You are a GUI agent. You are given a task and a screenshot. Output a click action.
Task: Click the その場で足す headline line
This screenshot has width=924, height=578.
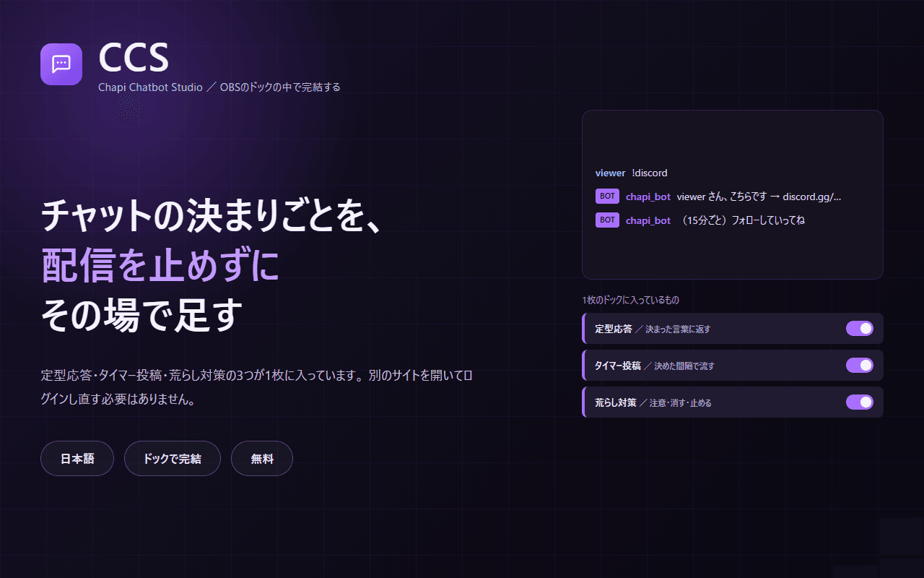point(141,315)
